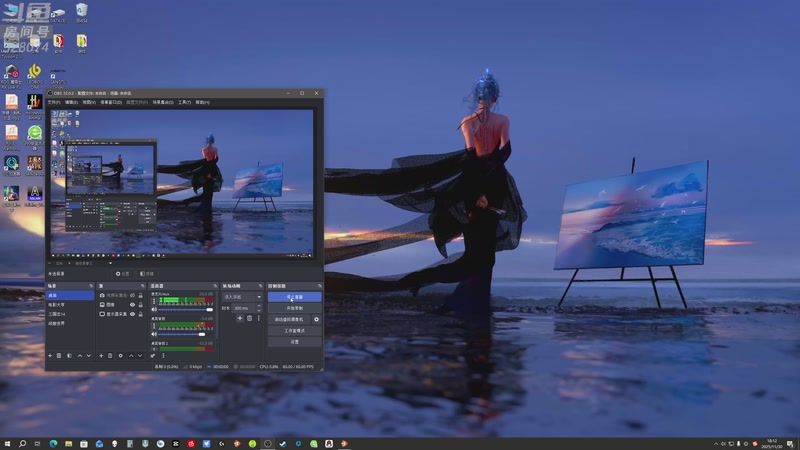Click the OBS preview canvas
800x450 pixels.
(182, 184)
